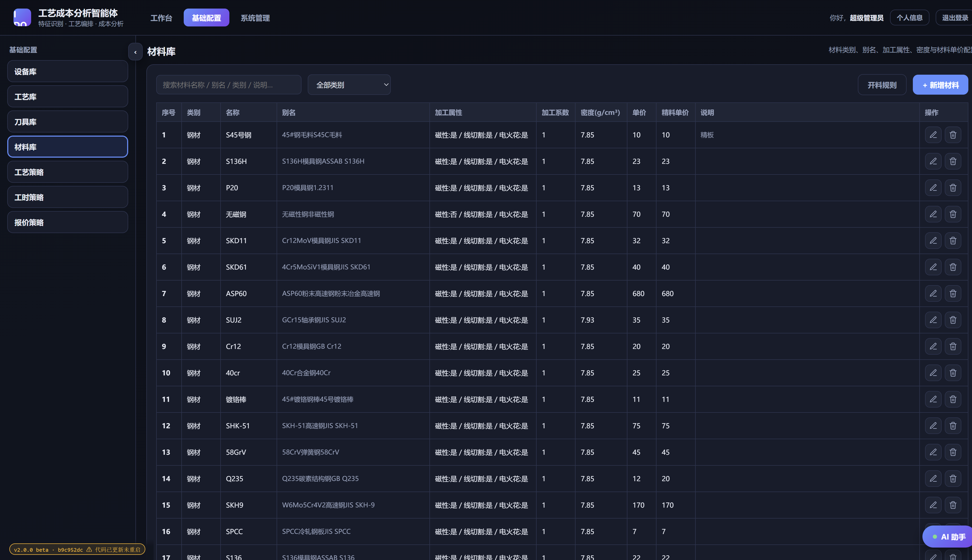This screenshot has height=560, width=972.
Task: Open 报价策略 in the sidebar
Action: tap(68, 222)
